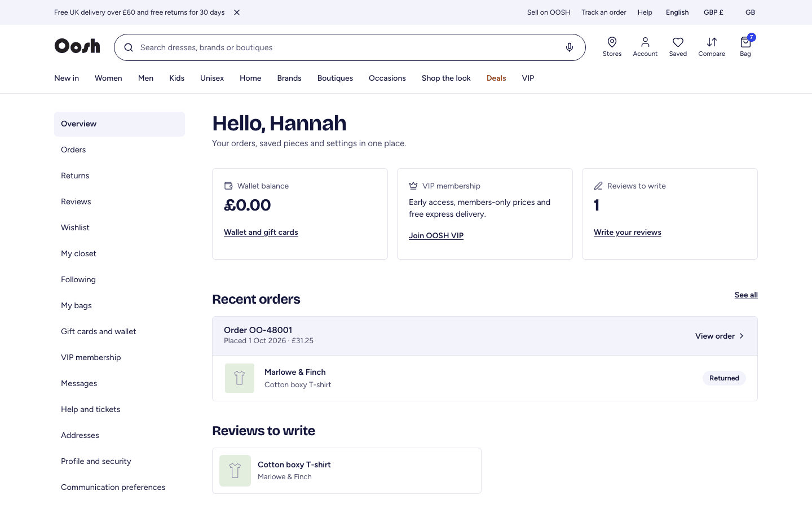This screenshot has width=812, height=508.
Task: Open the Stores locator icon
Action: click(x=612, y=47)
